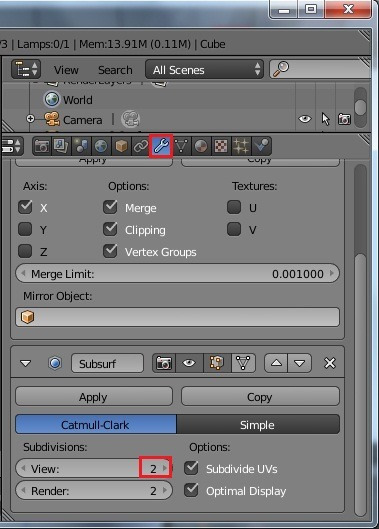Enable the U textures checkbox
This screenshot has width=379, height=529.
[x=234, y=207]
